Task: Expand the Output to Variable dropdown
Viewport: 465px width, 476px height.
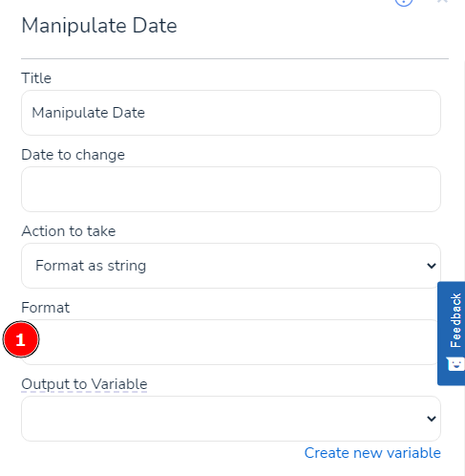Action: click(x=231, y=419)
